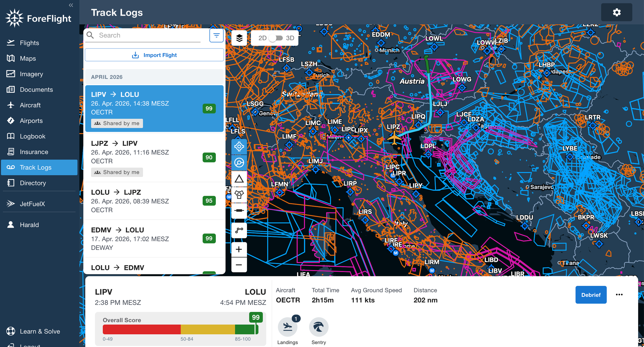
Task: Click the ForeFlight logo
Action: [38, 18]
